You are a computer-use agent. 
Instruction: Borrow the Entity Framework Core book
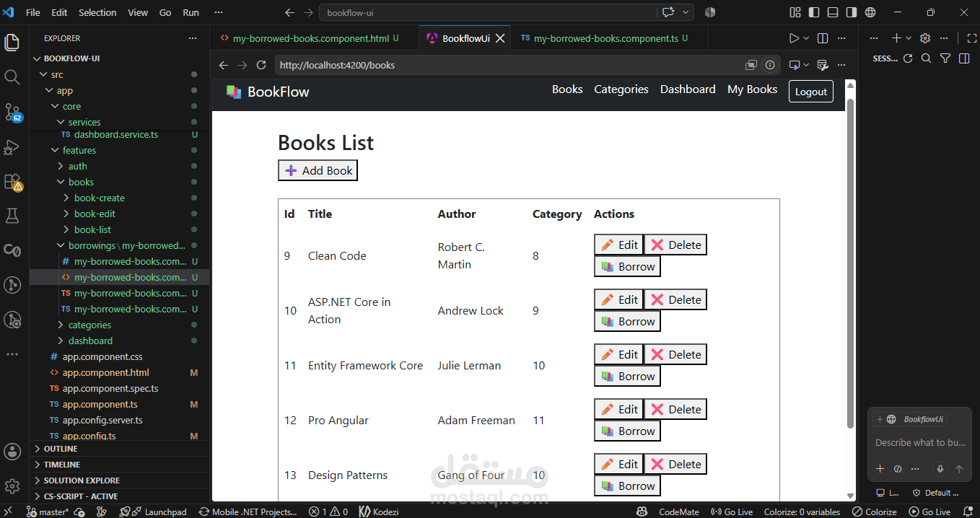point(627,376)
